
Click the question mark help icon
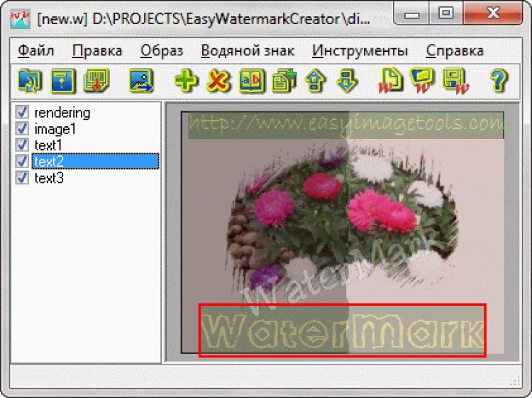[x=499, y=81]
